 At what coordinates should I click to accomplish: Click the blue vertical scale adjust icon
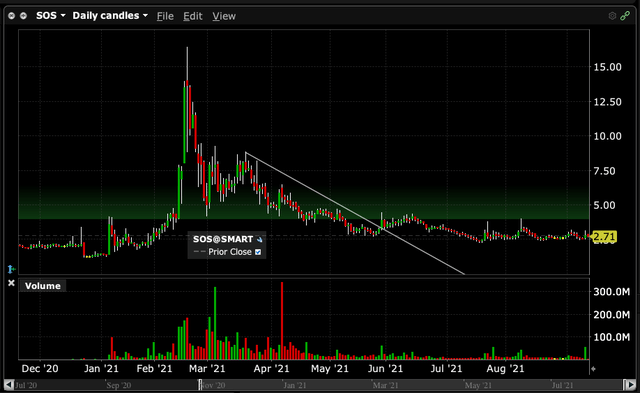coord(11,269)
